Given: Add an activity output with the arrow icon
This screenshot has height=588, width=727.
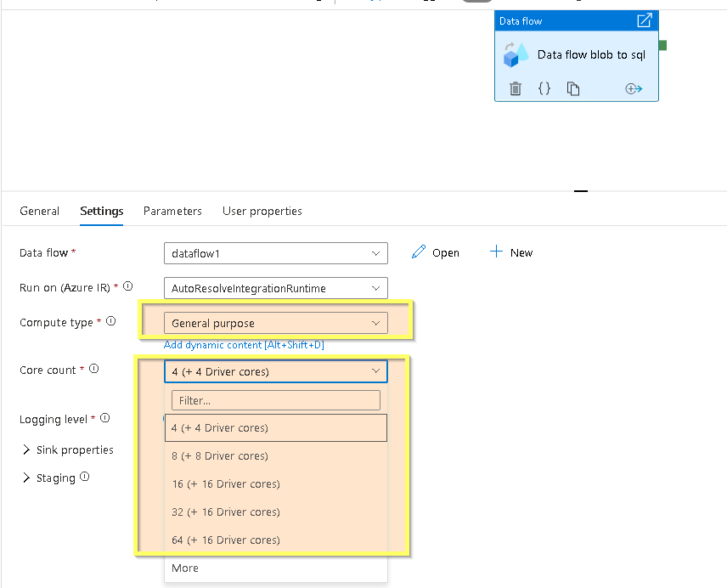Looking at the screenshot, I should click(634, 88).
